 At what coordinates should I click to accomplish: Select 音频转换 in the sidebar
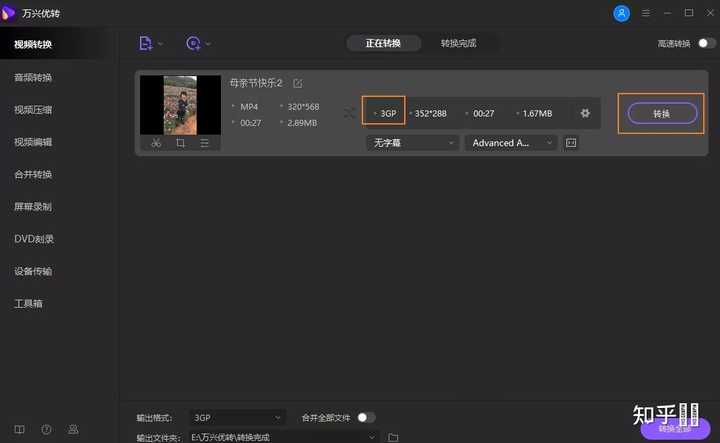pos(33,77)
